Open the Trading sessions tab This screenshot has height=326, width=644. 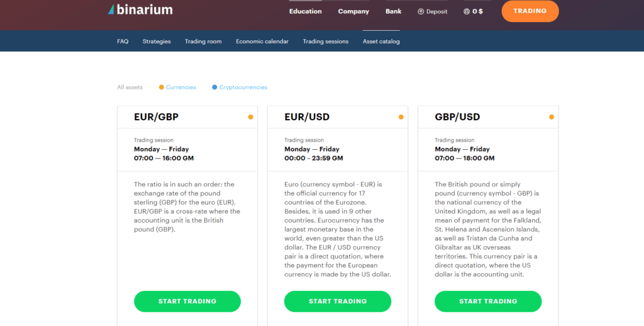pos(325,42)
